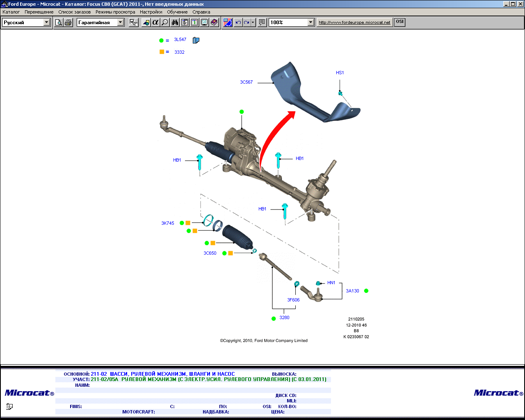Maximize the Microcat window
The width and height of the screenshot is (525, 420).
[x=513, y=4]
